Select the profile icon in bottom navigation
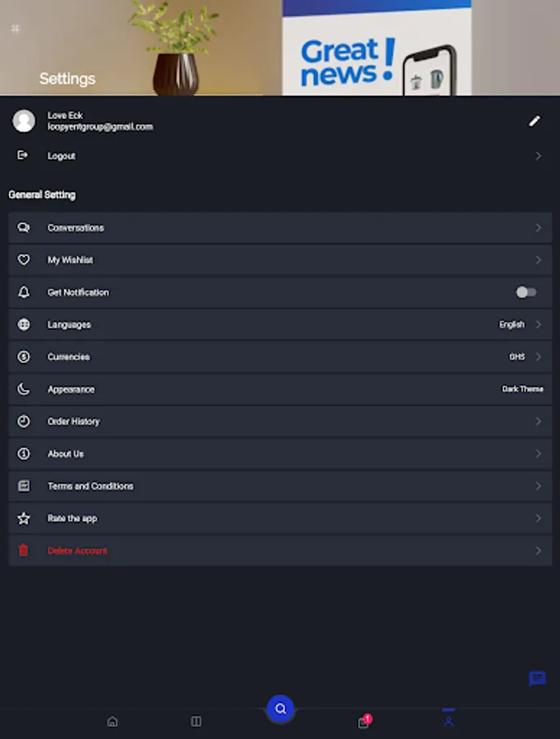560x739 pixels. pyautogui.click(x=448, y=721)
